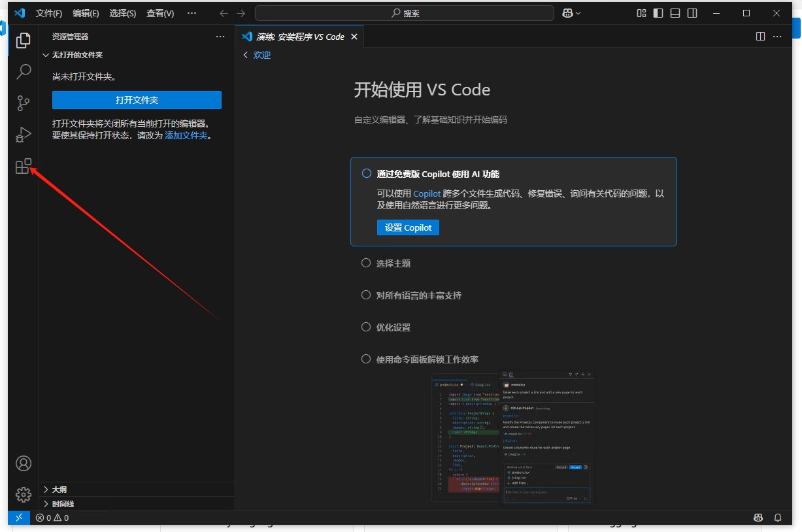Image resolution: width=802 pixels, height=532 pixels.
Task: Follow the 添加文件夹 link
Action: coord(186,135)
